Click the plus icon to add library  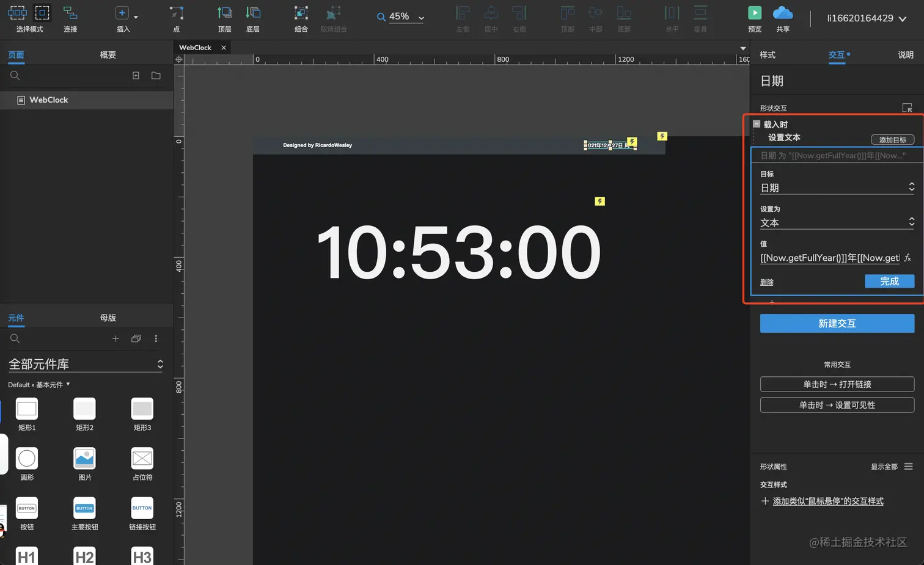[x=116, y=339]
